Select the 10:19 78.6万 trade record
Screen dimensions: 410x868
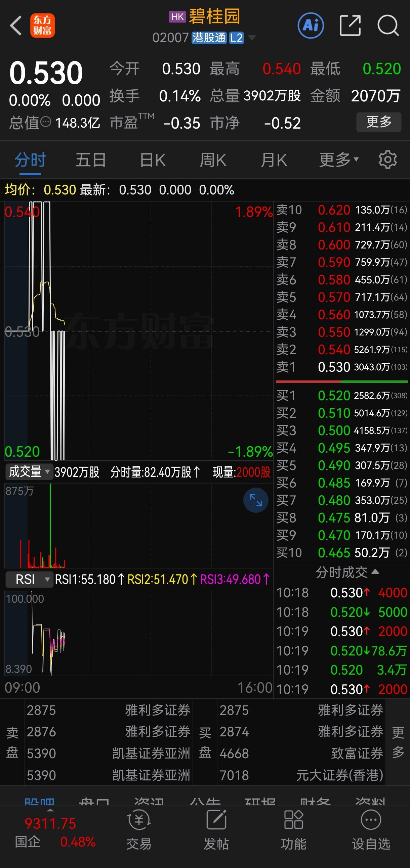pos(341,651)
